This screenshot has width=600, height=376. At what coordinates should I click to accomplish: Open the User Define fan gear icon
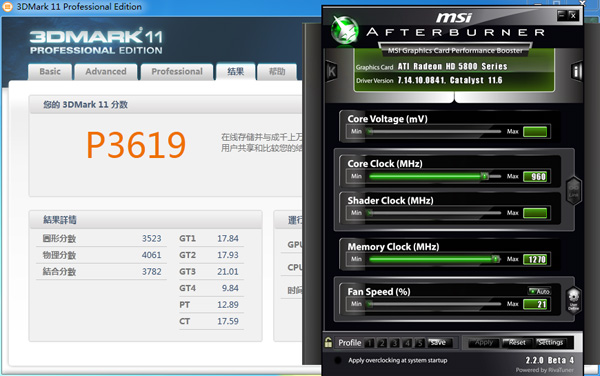click(574, 299)
